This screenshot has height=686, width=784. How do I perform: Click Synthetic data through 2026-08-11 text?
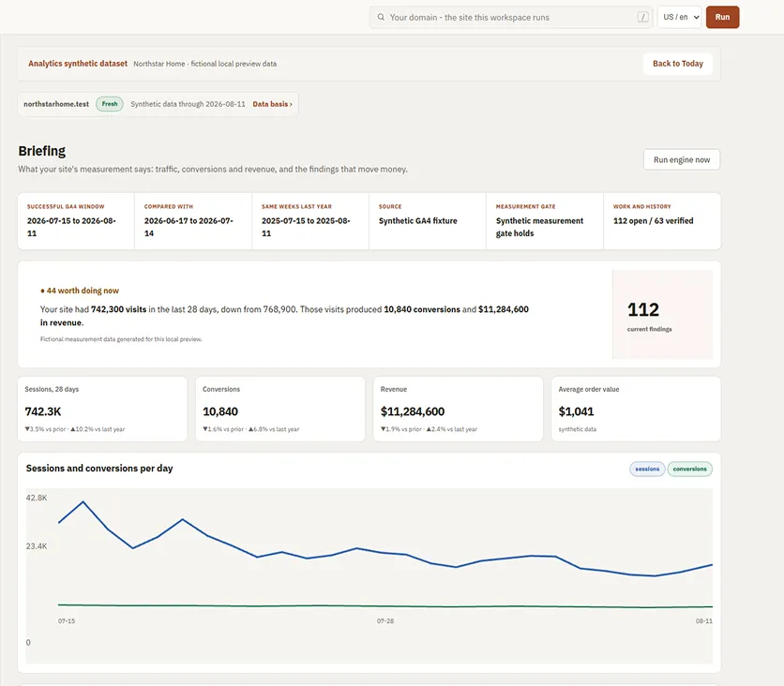click(188, 104)
